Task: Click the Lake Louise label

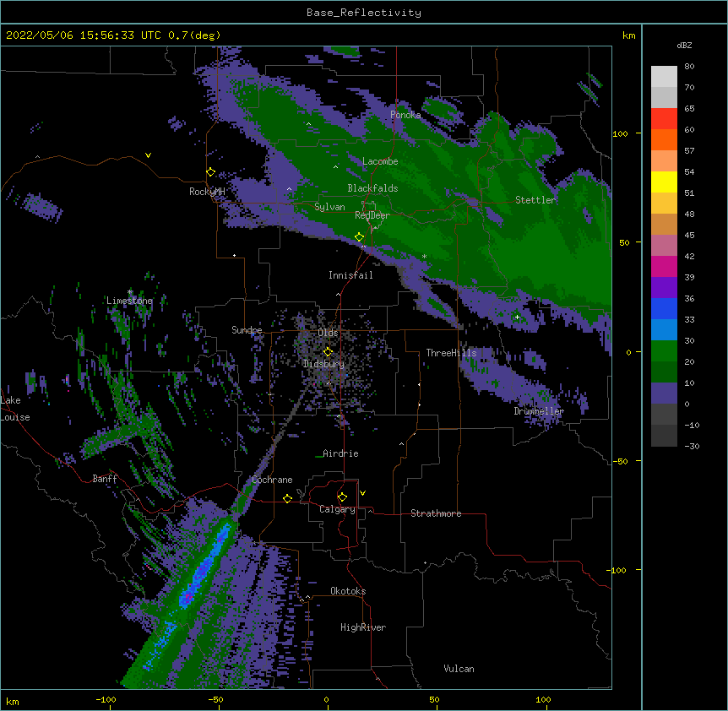Action: (15, 409)
